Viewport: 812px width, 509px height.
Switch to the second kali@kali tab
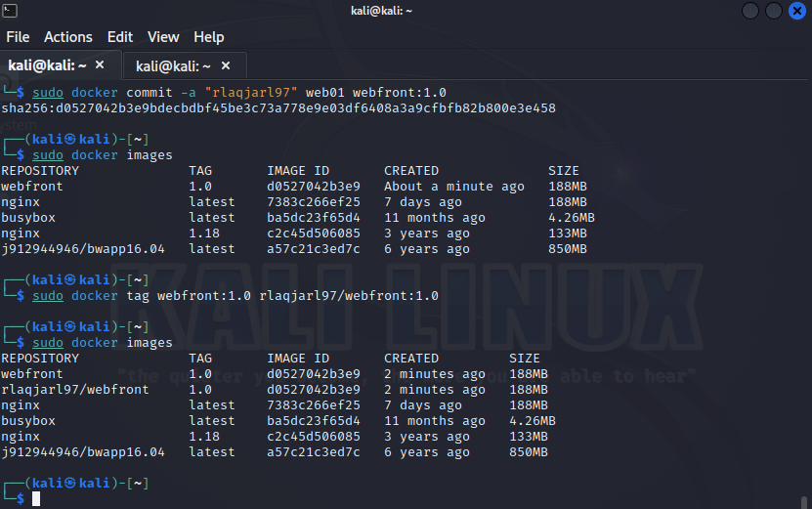pyautogui.click(x=173, y=65)
